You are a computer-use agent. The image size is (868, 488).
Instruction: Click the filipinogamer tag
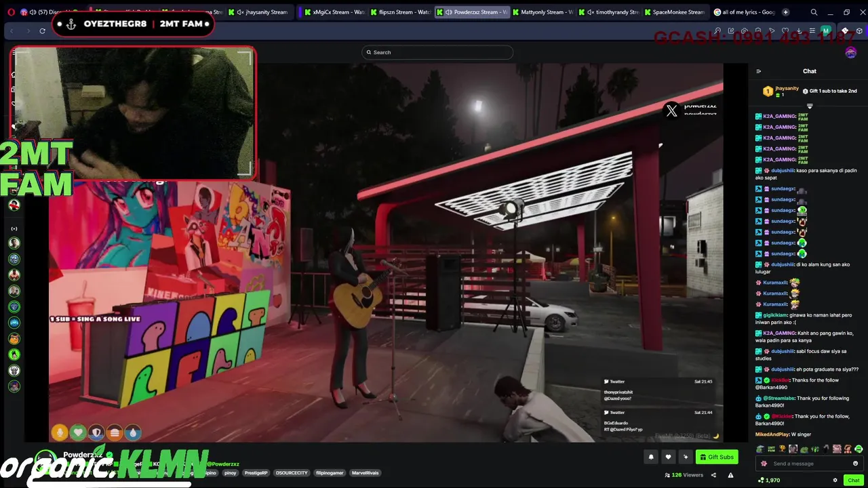(x=330, y=472)
